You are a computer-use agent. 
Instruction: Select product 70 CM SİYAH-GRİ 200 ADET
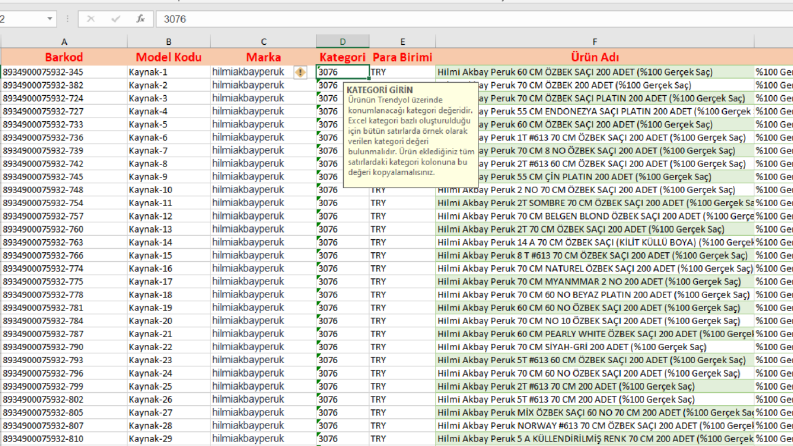(x=594, y=347)
